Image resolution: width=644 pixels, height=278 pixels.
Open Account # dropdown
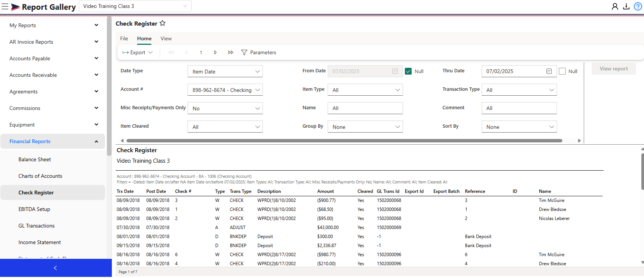(225, 90)
